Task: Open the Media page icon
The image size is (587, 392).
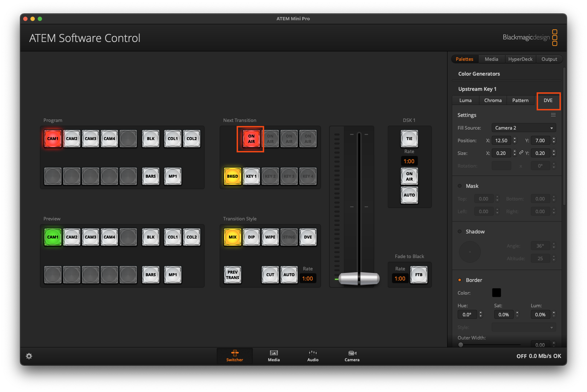Action: pos(274,356)
